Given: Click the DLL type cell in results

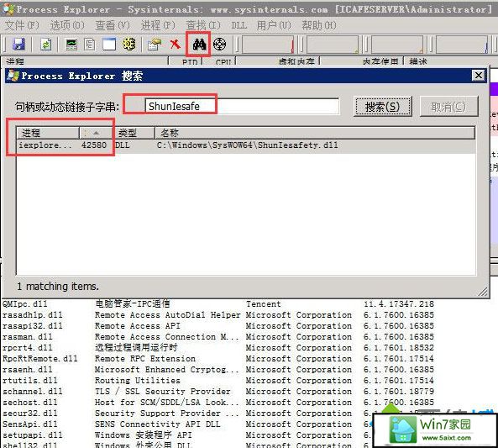Looking at the screenshot, I should [x=123, y=145].
